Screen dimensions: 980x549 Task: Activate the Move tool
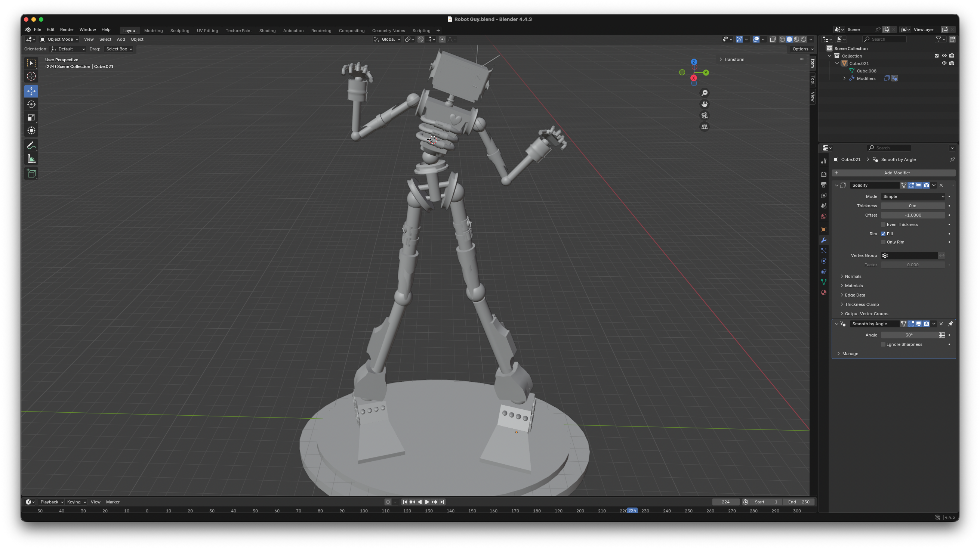31,91
